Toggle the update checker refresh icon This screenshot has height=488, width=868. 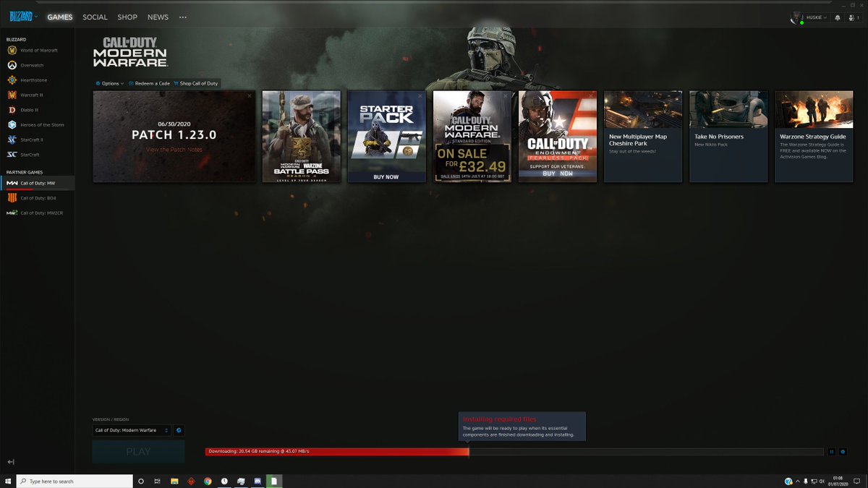click(x=178, y=430)
